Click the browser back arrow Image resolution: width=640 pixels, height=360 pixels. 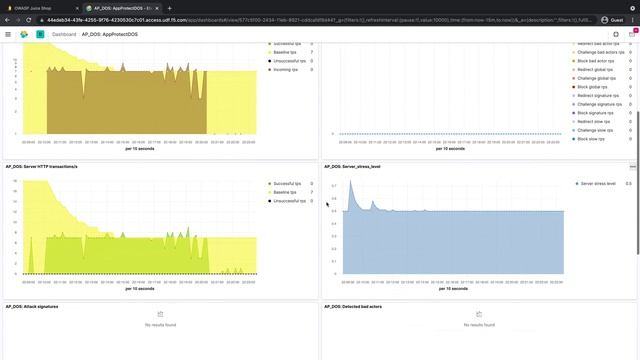coord(7,20)
